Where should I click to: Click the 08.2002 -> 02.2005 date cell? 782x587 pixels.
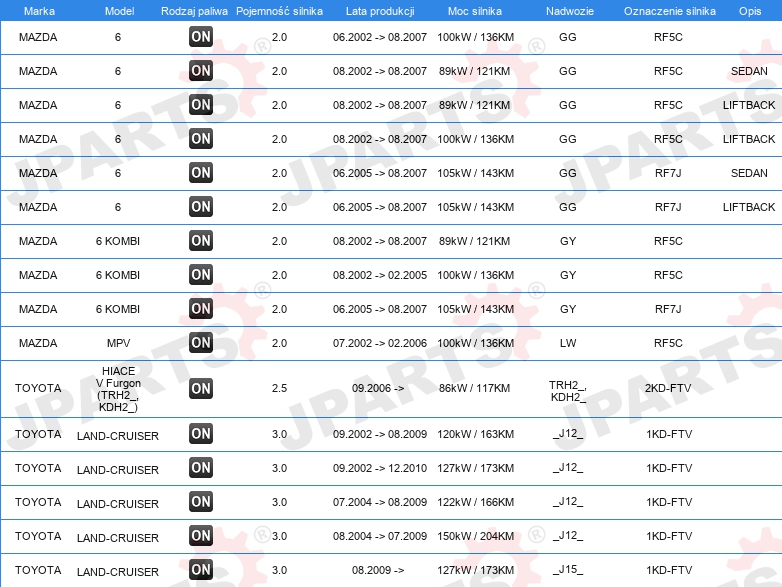380,275
